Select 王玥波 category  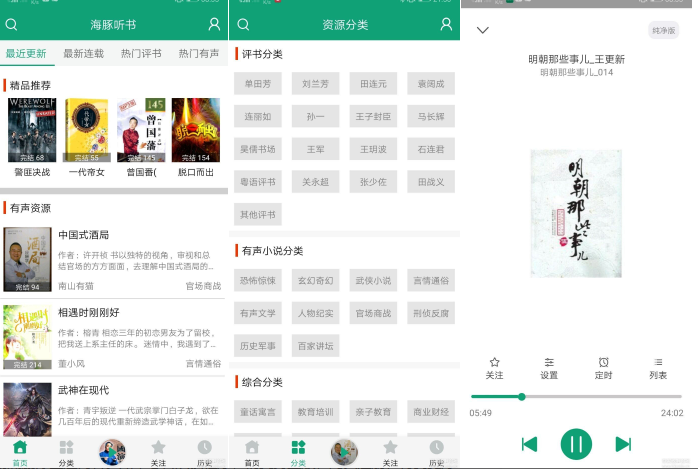coord(373,149)
